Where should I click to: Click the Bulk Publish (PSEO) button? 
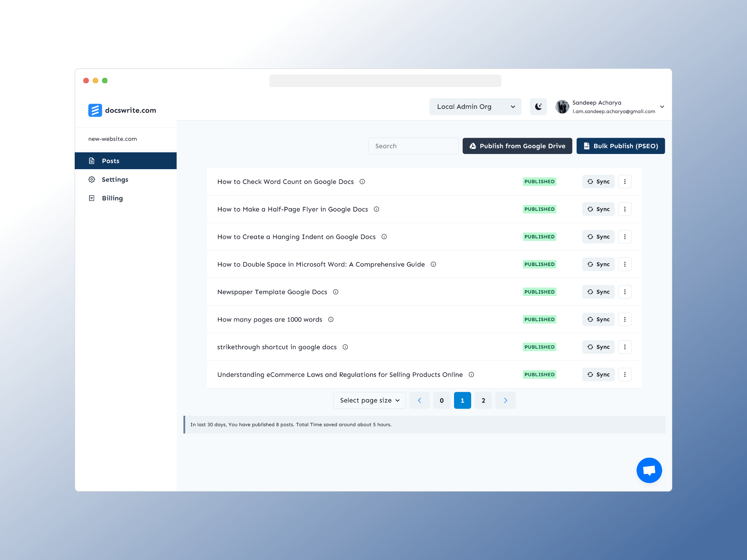click(621, 146)
